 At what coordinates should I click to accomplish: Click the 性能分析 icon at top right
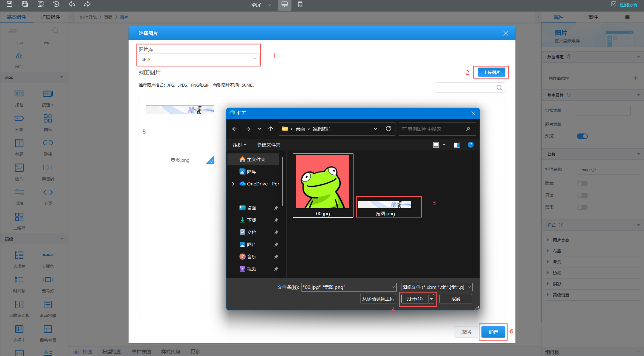(x=614, y=4)
